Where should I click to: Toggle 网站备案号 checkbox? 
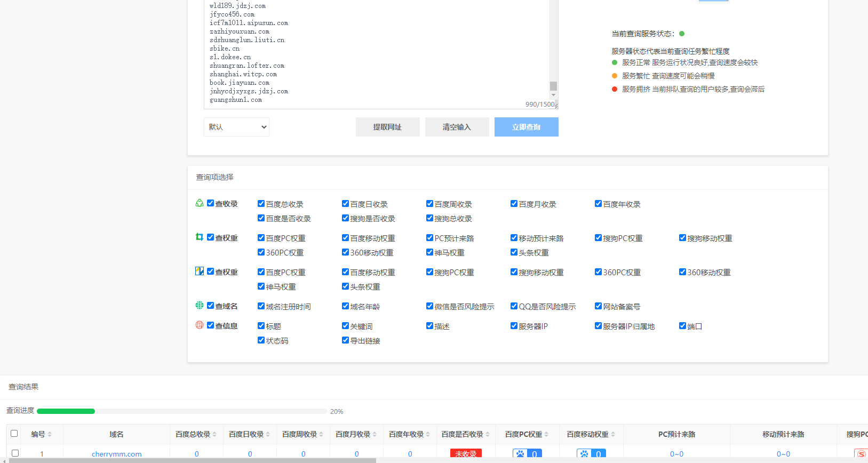tap(599, 306)
